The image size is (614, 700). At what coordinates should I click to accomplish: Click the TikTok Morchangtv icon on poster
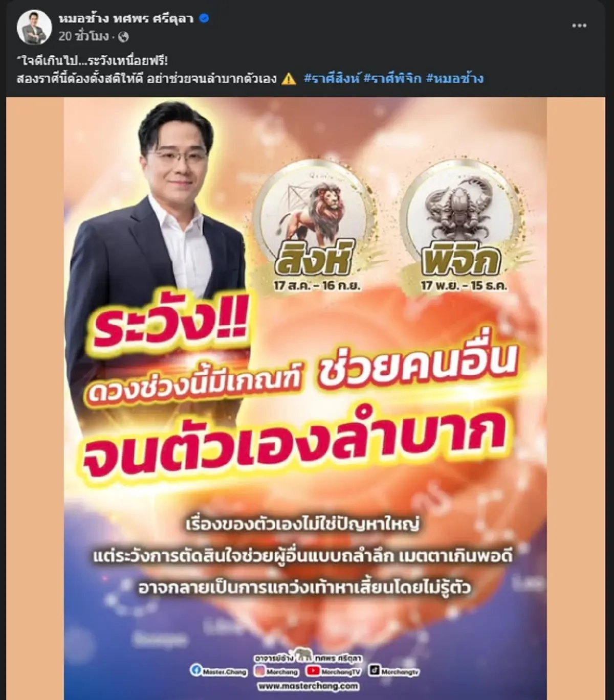pos(374,670)
